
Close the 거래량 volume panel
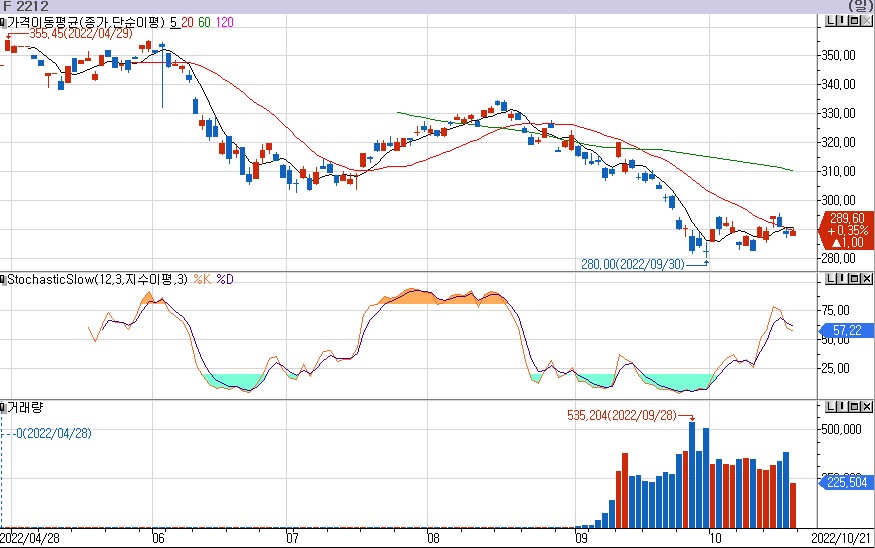click(866, 407)
